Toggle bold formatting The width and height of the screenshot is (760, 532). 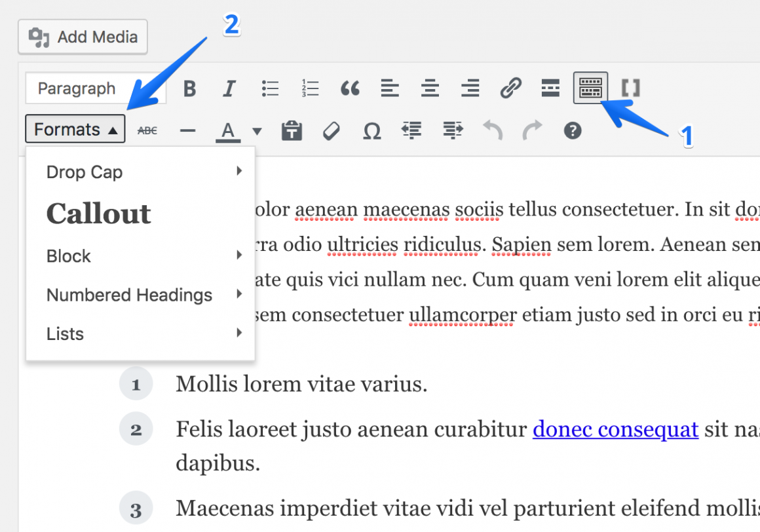tap(189, 88)
